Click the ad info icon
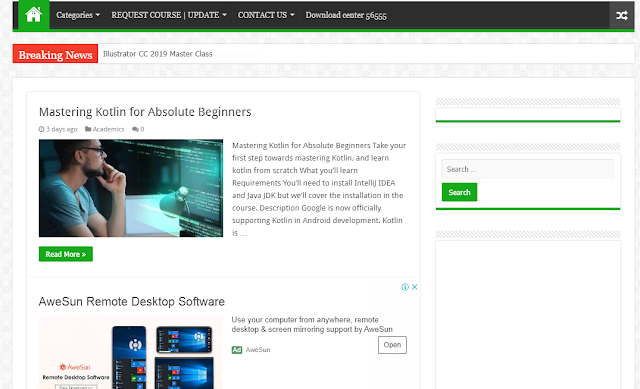Image resolution: width=640 pixels, height=389 pixels. pyautogui.click(x=405, y=287)
